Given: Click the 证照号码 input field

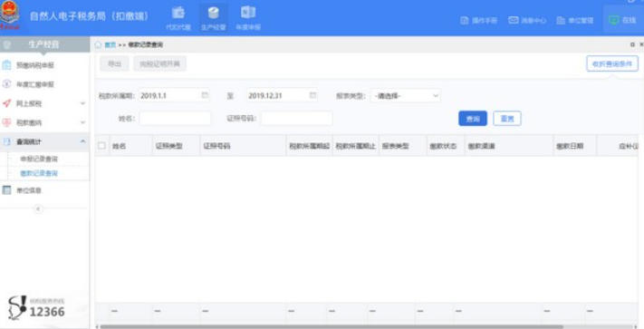Looking at the screenshot, I should point(296,119).
